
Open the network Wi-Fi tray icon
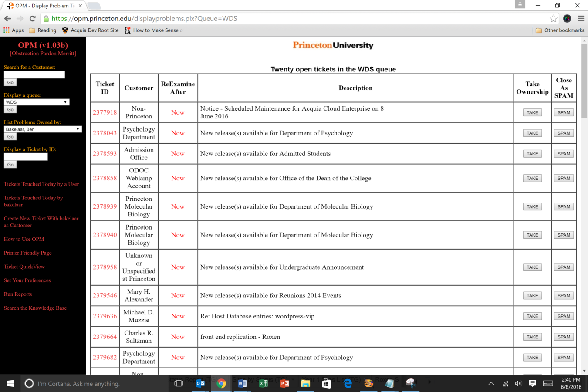pyautogui.click(x=505, y=384)
